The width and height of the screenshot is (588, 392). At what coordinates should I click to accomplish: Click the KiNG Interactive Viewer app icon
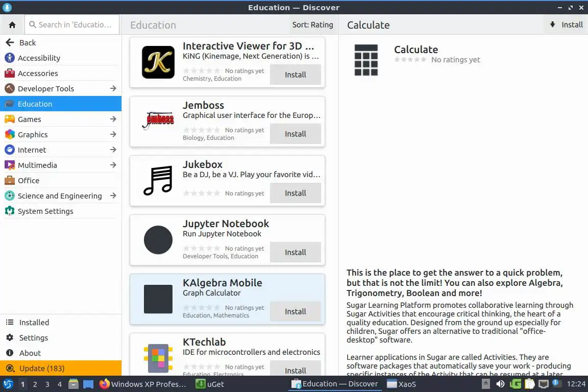[158, 62]
